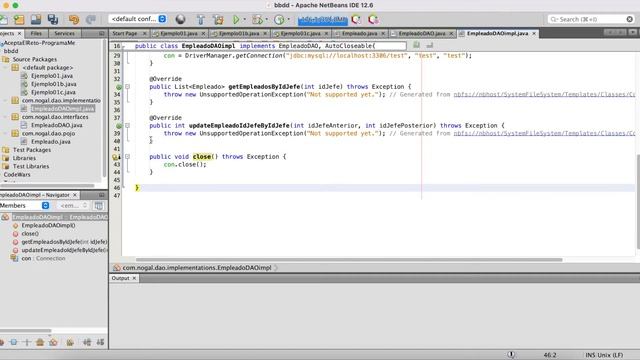Collapse code fold at updateEmpleadoIdJefeByIdJefe method

pos(127,126)
